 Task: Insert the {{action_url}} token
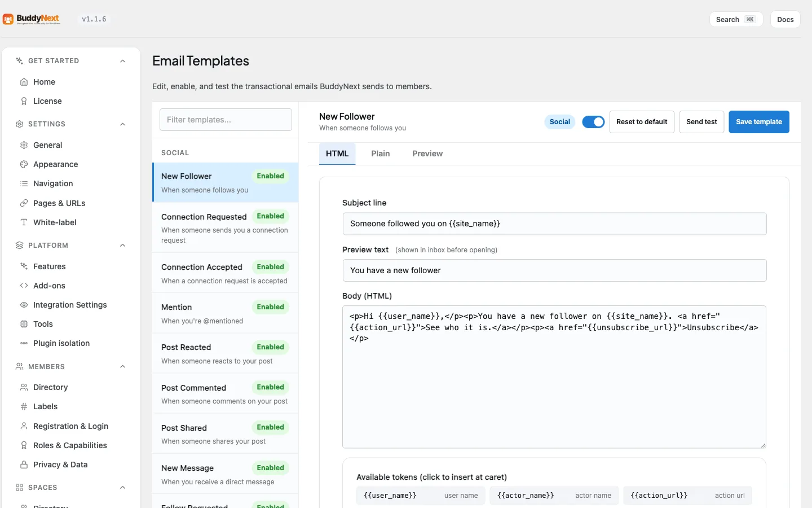click(687, 496)
